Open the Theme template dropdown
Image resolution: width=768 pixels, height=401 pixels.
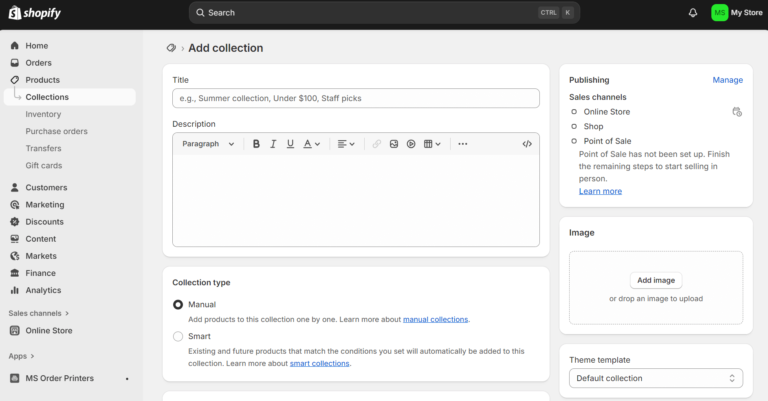point(656,378)
